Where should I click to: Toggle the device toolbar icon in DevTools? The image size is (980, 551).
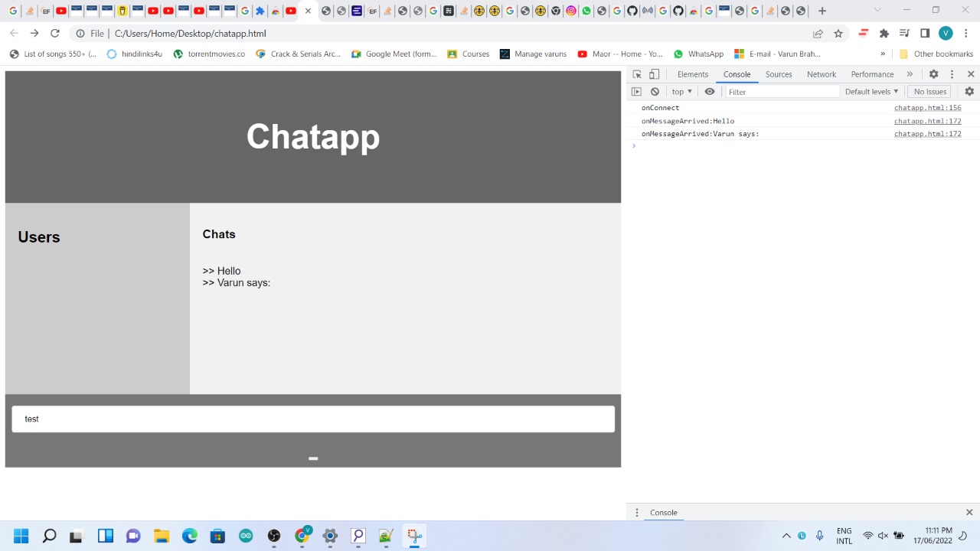pyautogui.click(x=654, y=74)
